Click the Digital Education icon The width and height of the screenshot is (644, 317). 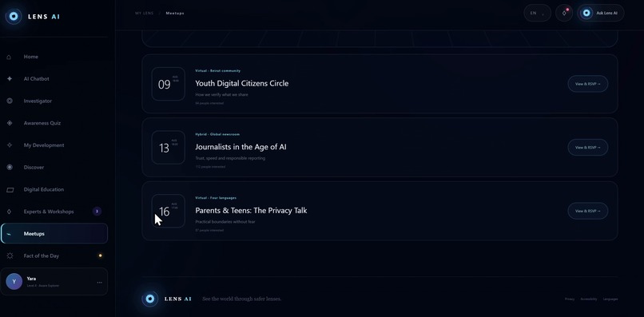click(x=10, y=190)
